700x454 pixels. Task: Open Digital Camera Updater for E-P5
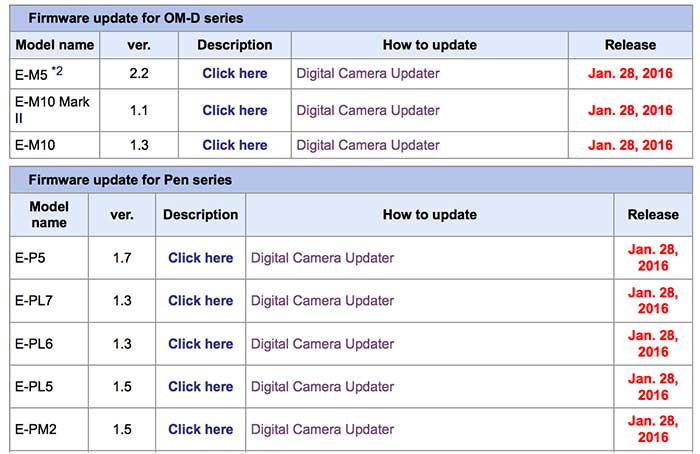click(322, 258)
